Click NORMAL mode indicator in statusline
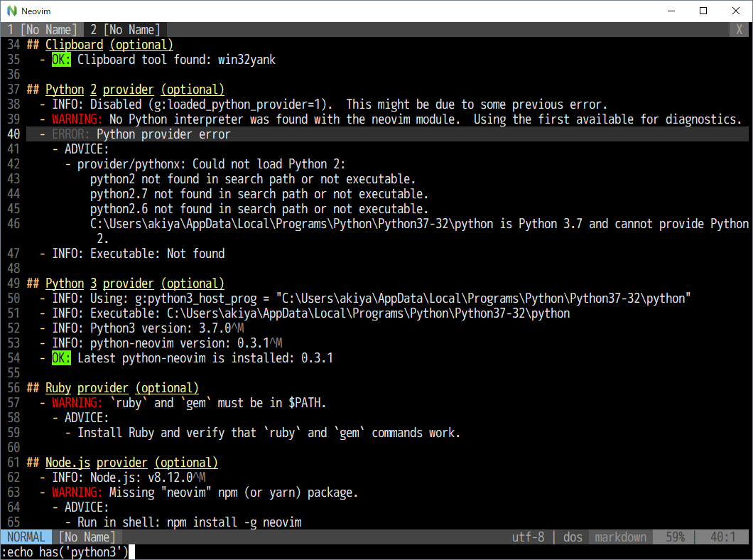 (26, 537)
